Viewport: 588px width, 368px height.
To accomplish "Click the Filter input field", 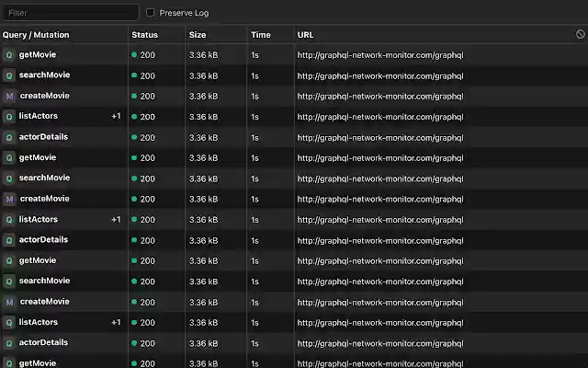I will (x=71, y=13).
